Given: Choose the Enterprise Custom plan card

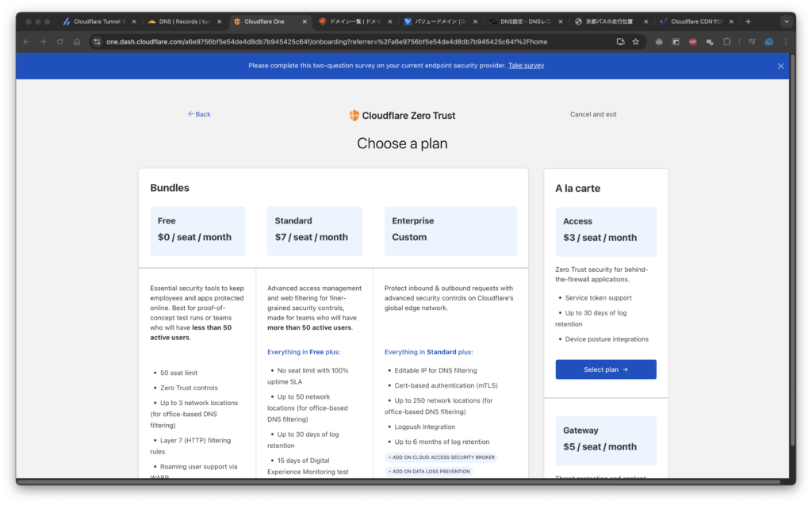Looking at the screenshot, I should coord(450,231).
